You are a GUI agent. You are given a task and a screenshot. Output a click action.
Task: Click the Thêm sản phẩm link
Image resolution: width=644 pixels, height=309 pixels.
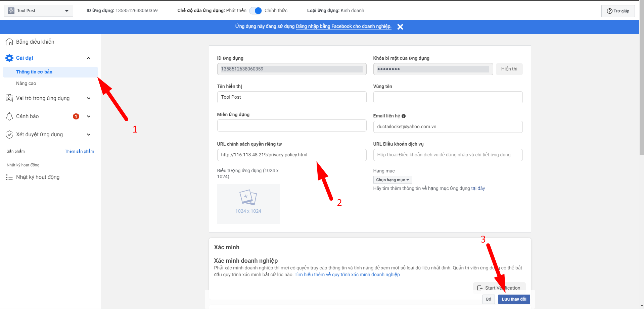[79, 151]
